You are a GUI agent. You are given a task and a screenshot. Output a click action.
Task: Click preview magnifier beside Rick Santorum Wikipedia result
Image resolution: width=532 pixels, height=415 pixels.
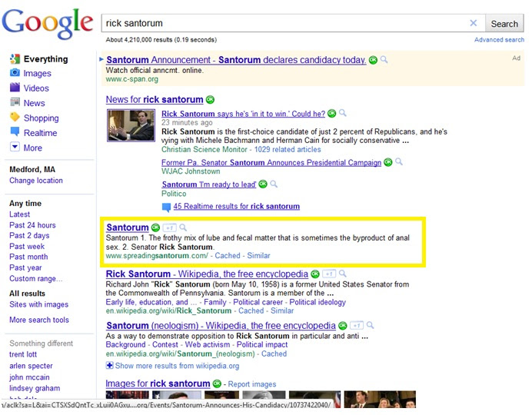[x=343, y=274]
